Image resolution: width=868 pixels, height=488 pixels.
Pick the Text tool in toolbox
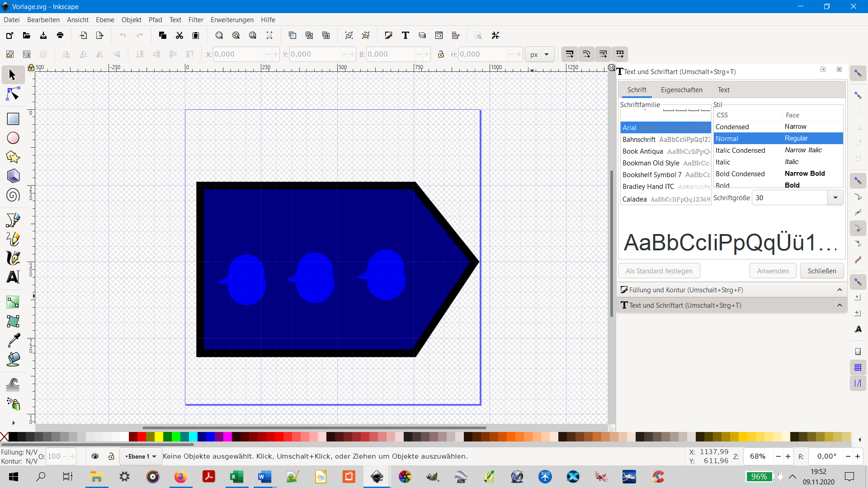(x=13, y=277)
